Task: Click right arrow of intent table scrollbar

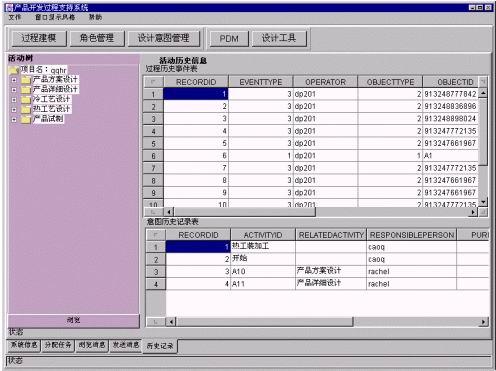Action: point(483,322)
